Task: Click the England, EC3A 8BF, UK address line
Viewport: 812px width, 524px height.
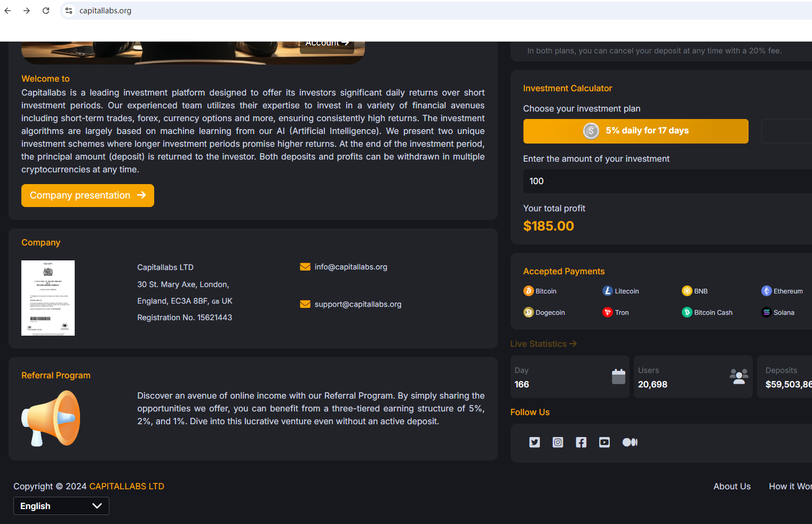Action: [185, 301]
